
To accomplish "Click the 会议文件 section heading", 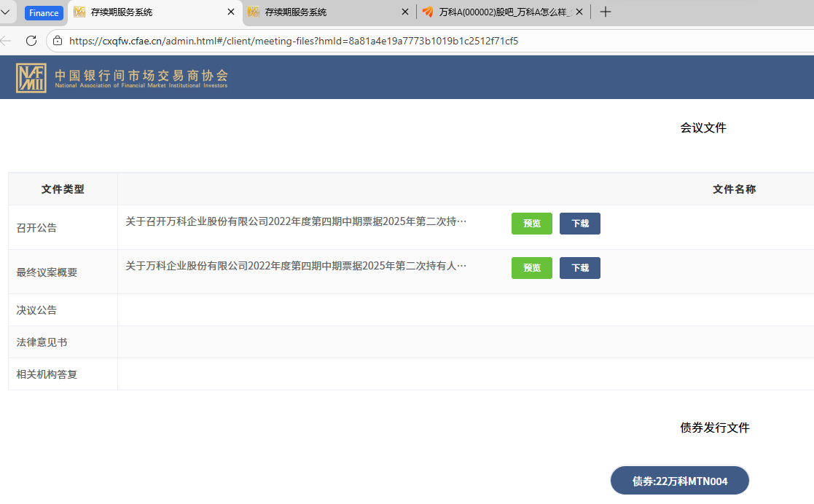I will coord(703,127).
